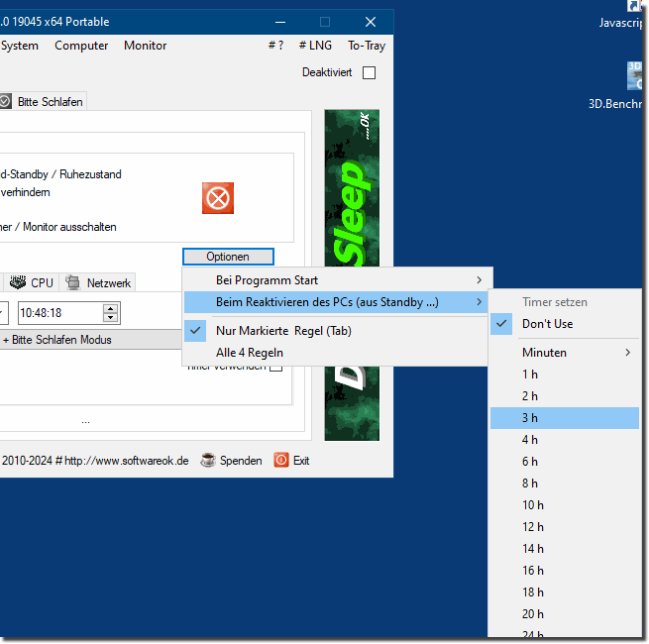Expand the Minuten submenu
Image resolution: width=649 pixels, height=644 pixels.
[x=565, y=353]
